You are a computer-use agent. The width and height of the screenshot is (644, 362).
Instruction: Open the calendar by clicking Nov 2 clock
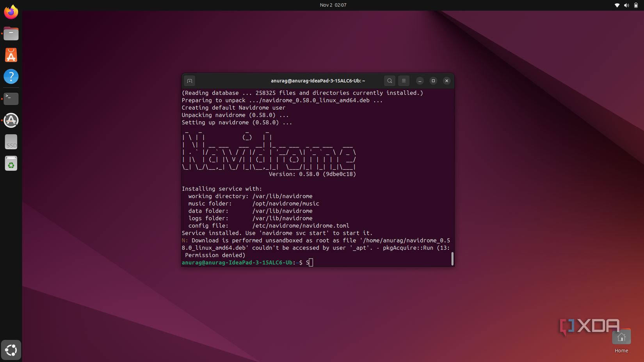(334, 5)
